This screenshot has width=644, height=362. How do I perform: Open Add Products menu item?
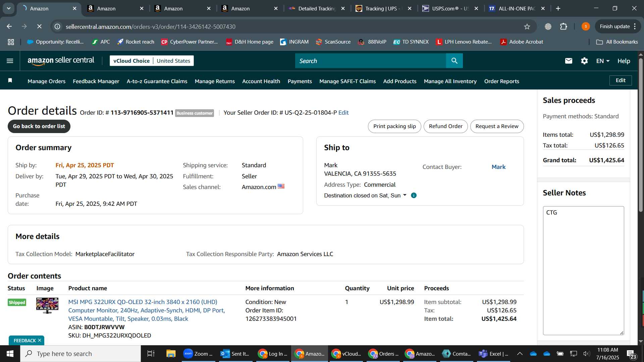tap(400, 81)
